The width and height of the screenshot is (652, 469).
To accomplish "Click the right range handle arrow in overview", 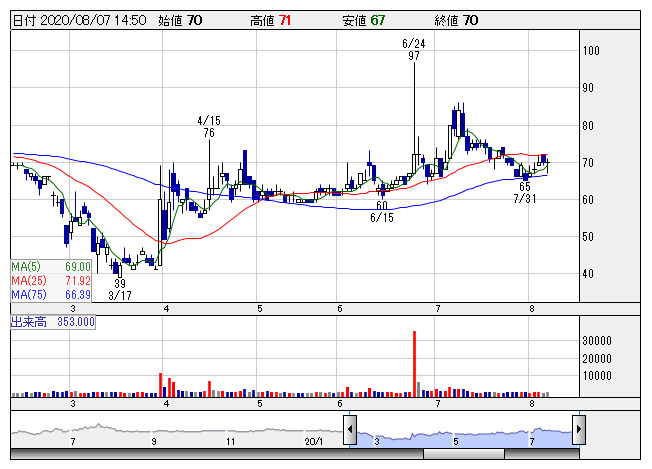I will click(578, 431).
